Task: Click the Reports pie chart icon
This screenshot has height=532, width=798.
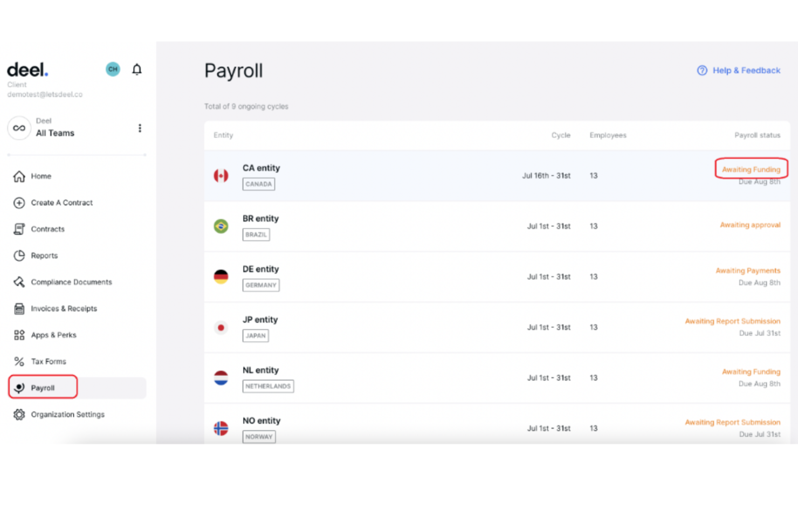Action: point(19,255)
